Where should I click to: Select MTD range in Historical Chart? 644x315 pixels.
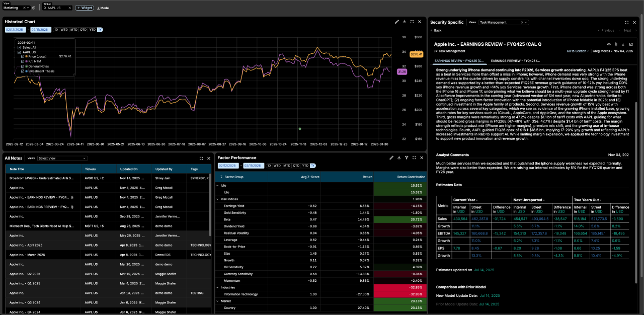74,30
